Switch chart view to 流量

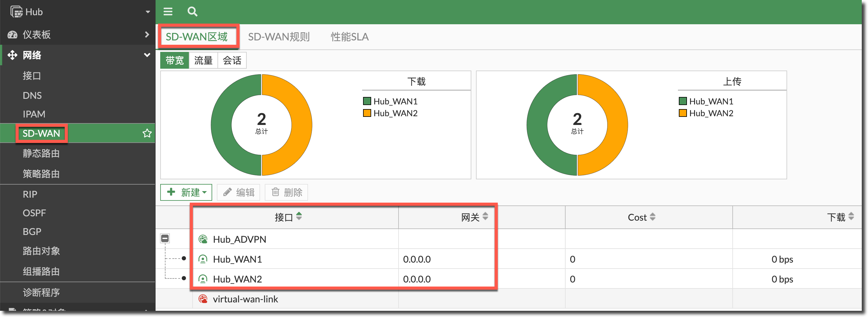pyautogui.click(x=203, y=61)
